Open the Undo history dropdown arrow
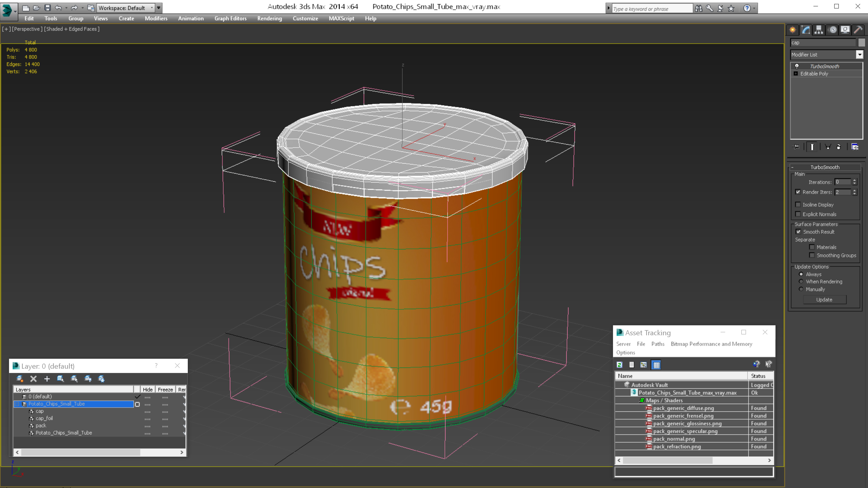 66,8
